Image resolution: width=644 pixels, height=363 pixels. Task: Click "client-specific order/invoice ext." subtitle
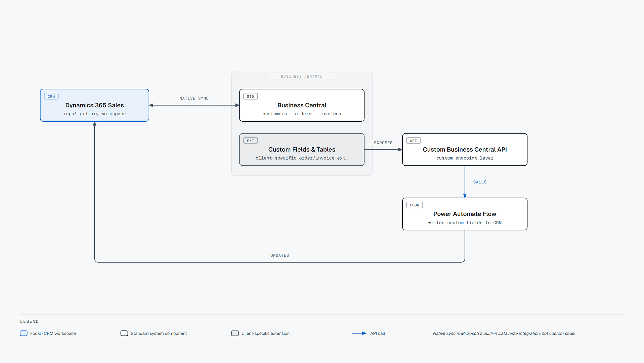(x=302, y=158)
